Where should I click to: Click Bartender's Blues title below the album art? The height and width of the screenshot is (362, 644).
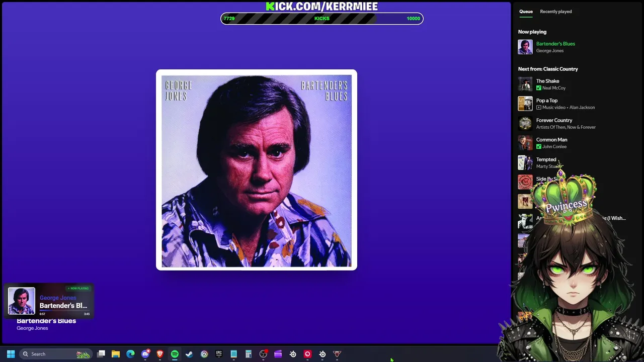(x=46, y=321)
